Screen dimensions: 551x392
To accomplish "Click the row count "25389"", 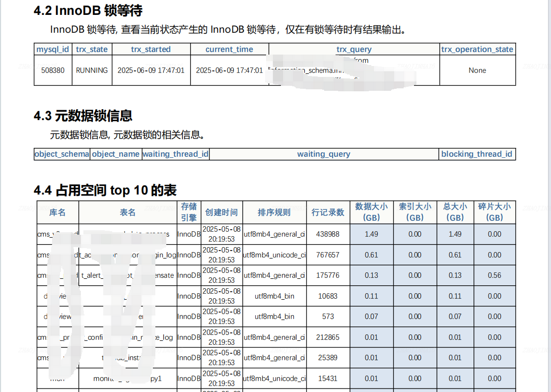I will 328,358.
